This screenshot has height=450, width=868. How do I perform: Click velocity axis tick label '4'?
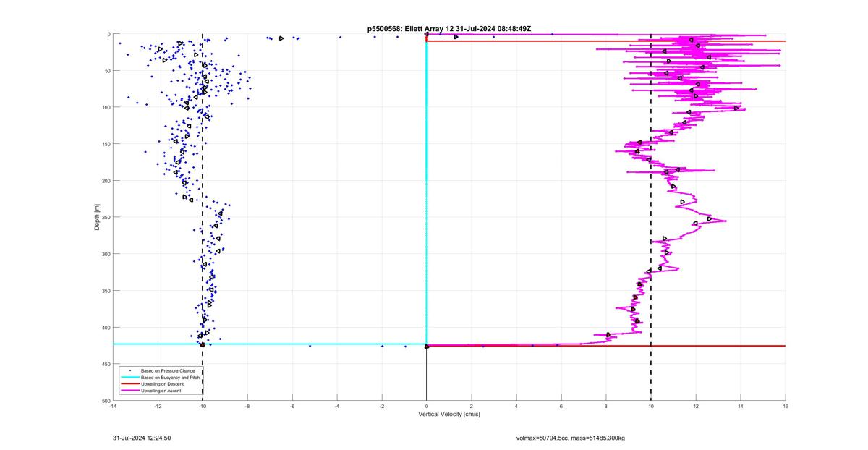tap(516, 407)
